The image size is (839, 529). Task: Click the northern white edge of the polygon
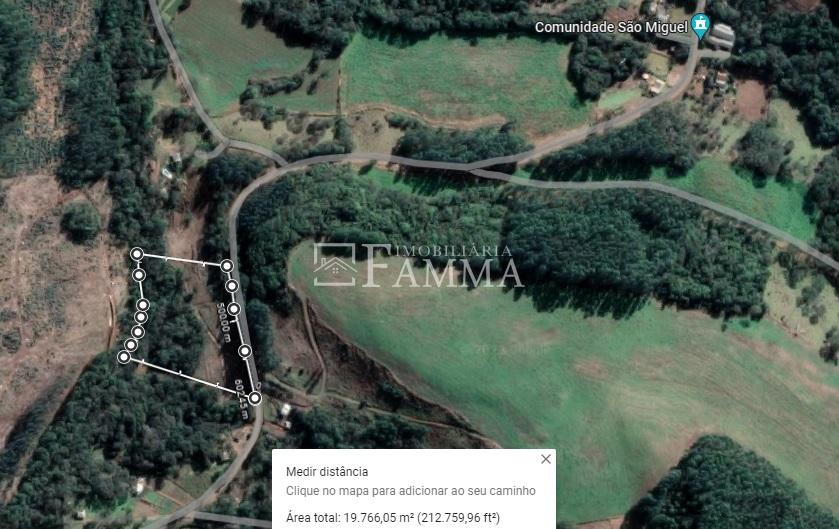[182, 260]
